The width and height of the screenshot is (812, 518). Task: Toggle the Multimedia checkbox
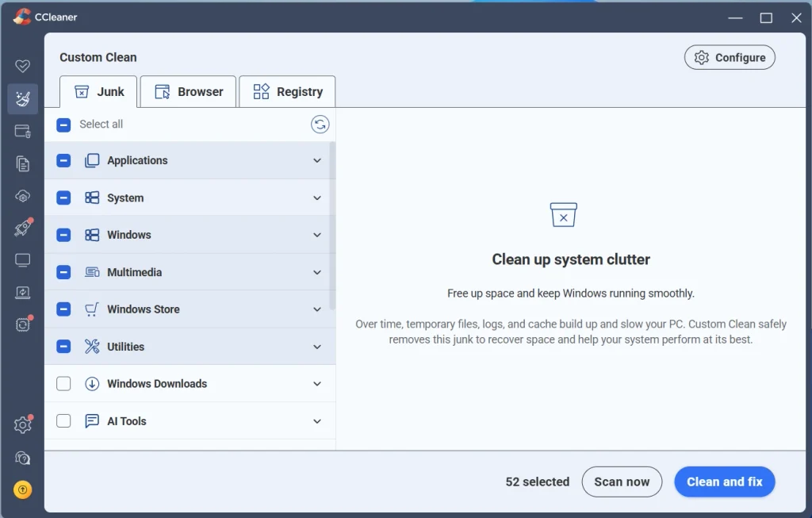point(63,272)
